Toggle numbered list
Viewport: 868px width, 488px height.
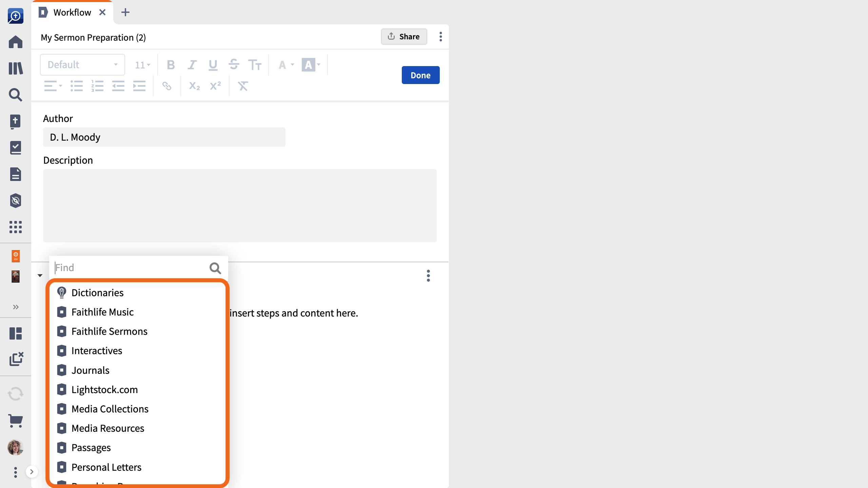[x=97, y=86]
